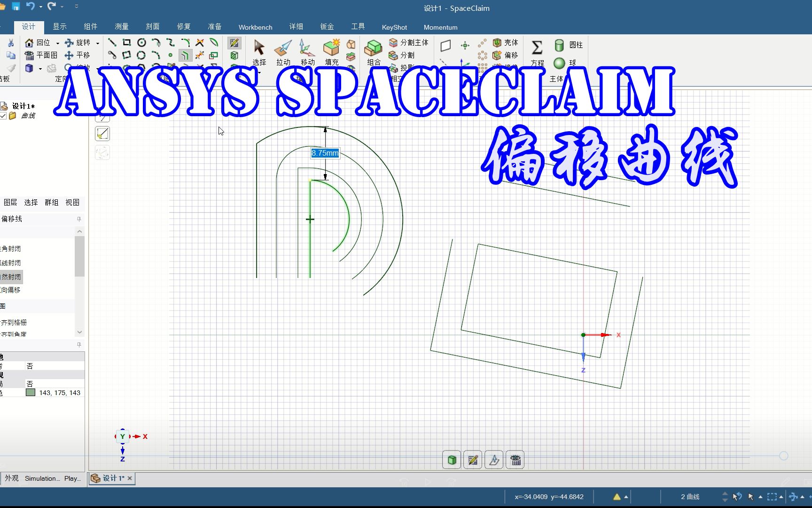Click the Cut scissors icon
812x508 pixels.
(x=11, y=43)
